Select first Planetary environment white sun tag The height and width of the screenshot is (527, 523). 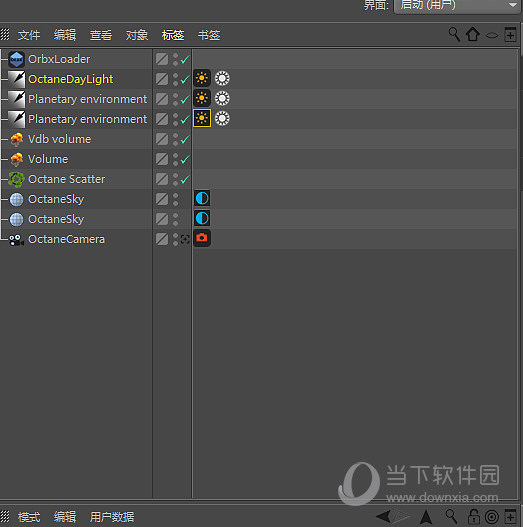[x=222, y=98]
